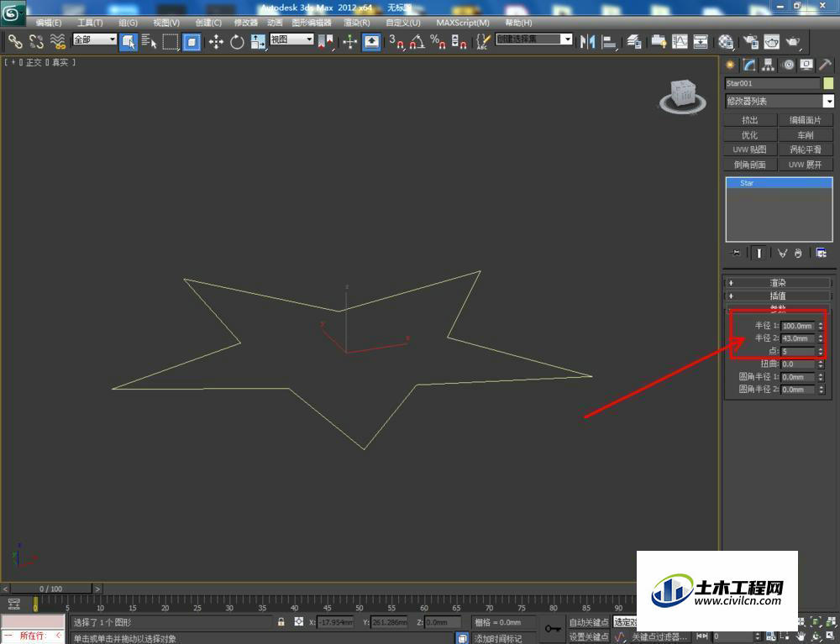Image resolution: width=840 pixels, height=644 pixels.
Task: Choose the Rectangular Selection Region tool
Action: tap(171, 41)
